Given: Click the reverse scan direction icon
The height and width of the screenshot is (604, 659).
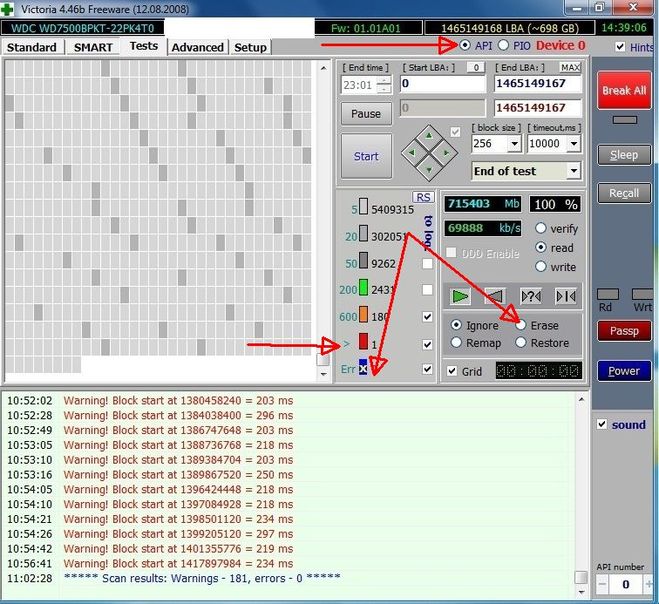Looking at the screenshot, I should [x=494, y=297].
